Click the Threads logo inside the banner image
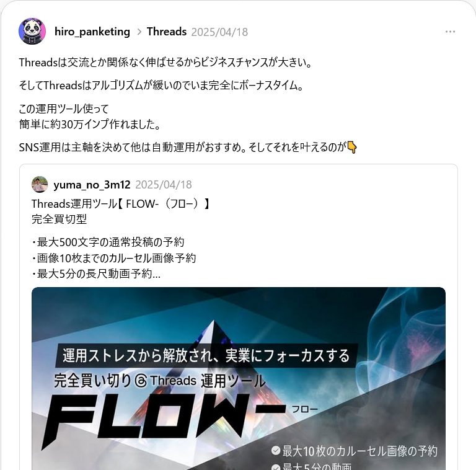Viewport: 476px width, 470px height. (141, 381)
